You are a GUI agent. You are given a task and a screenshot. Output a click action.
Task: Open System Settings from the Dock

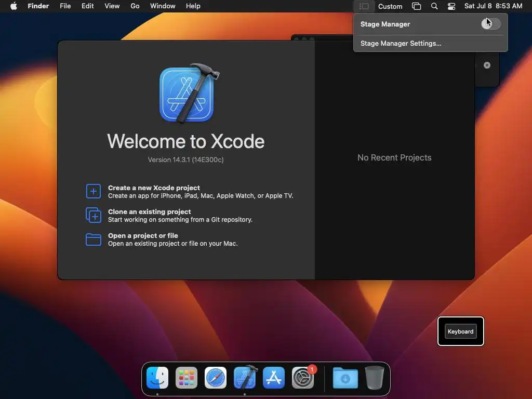tap(303, 378)
